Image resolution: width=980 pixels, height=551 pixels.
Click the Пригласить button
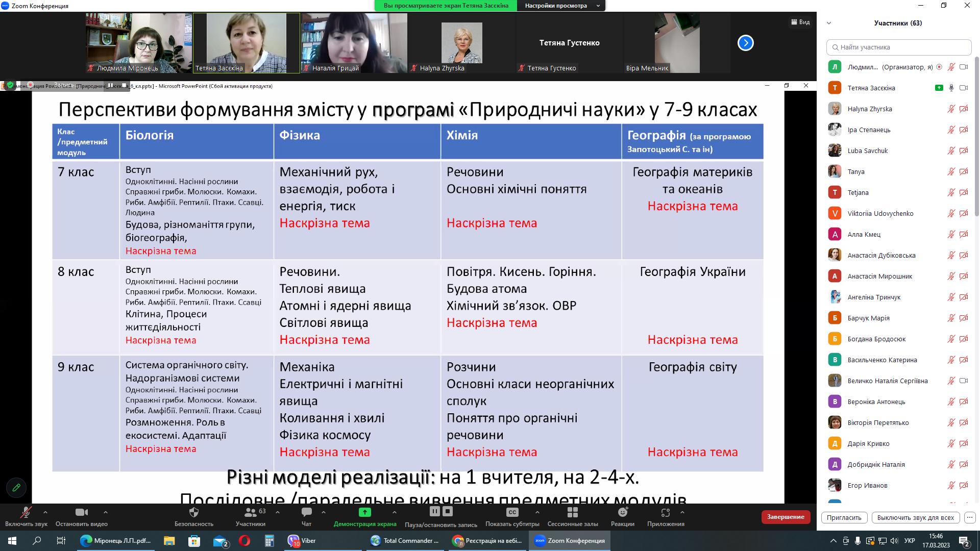(844, 517)
